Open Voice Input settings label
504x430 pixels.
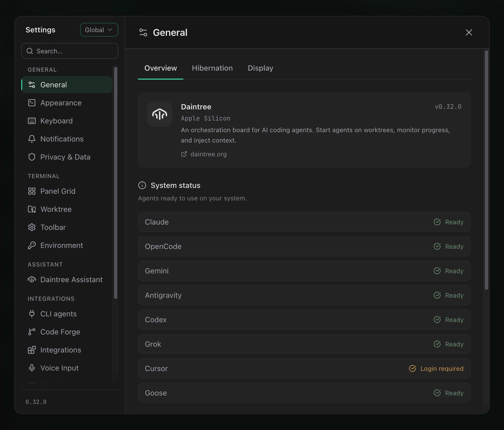pos(59,368)
